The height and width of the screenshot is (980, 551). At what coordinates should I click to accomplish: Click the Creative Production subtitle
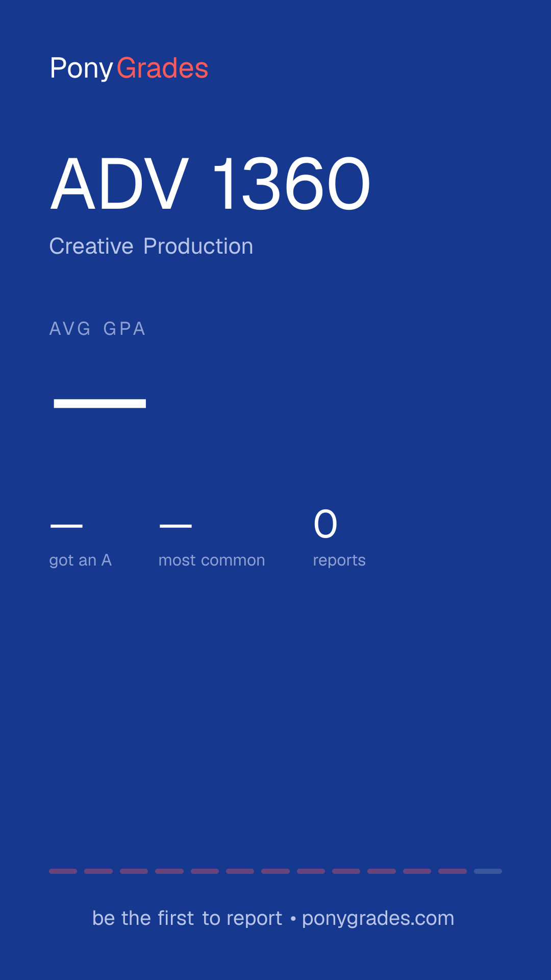[151, 247]
